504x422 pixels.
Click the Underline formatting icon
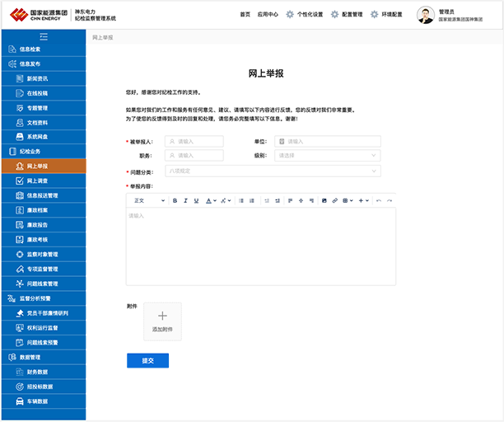click(x=196, y=201)
